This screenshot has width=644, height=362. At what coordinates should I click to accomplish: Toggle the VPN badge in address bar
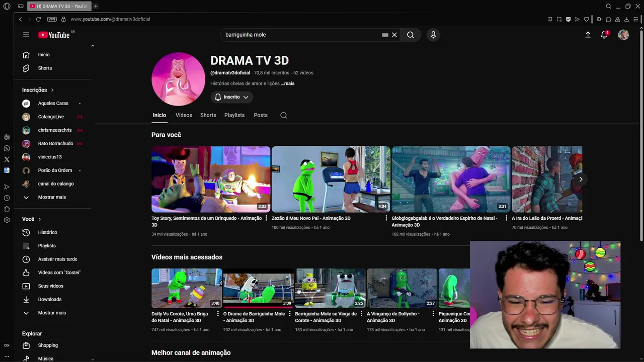[x=52, y=19]
